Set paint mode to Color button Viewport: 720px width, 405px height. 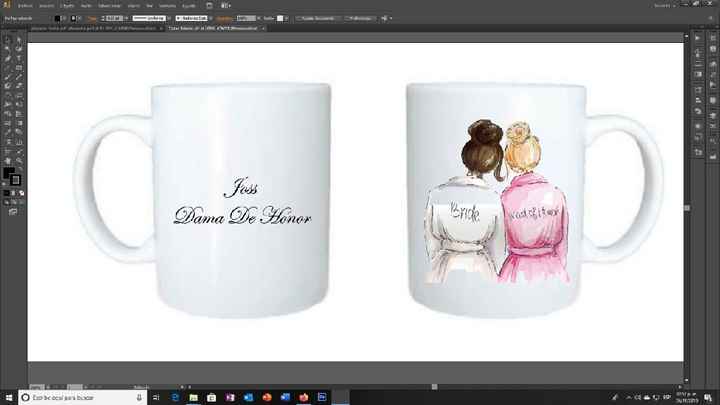pyautogui.click(x=6, y=193)
